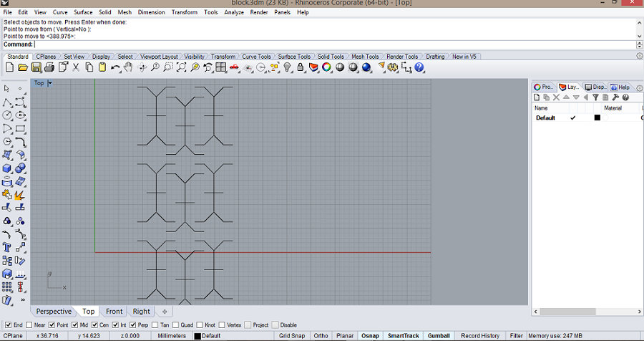The width and height of the screenshot is (644, 341).
Task: Open Options with the gear icon
Action: 393,67
